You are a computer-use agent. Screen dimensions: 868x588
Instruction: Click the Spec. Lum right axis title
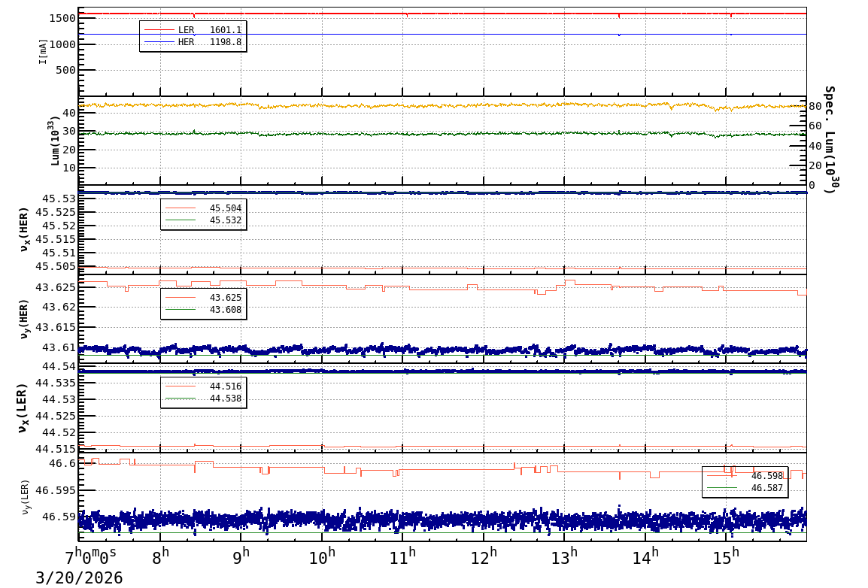[828, 140]
